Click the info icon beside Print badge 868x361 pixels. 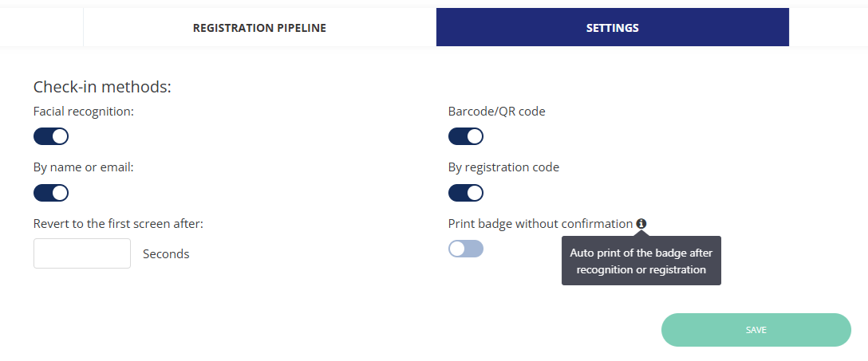click(x=641, y=224)
